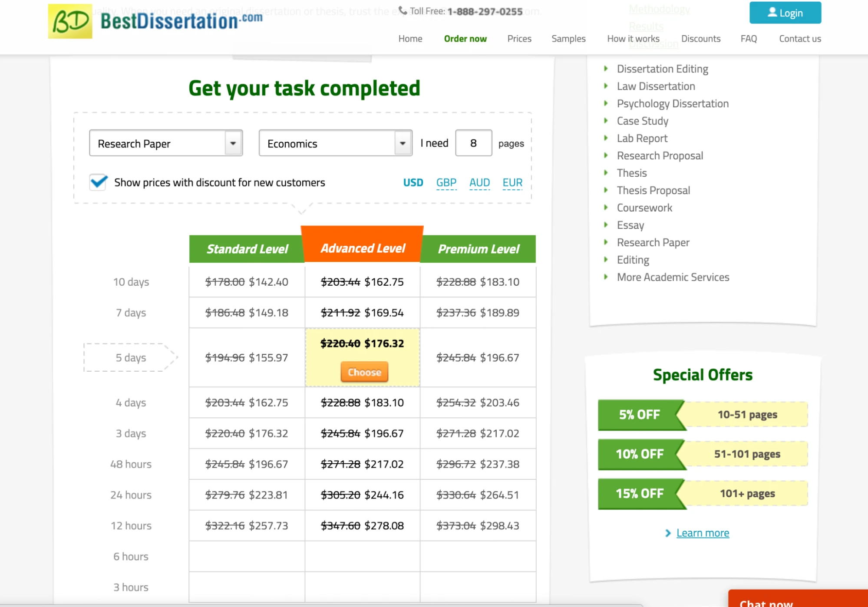Click Premium 5 days price $196.67
Screen dimensions: 868x607
point(500,358)
